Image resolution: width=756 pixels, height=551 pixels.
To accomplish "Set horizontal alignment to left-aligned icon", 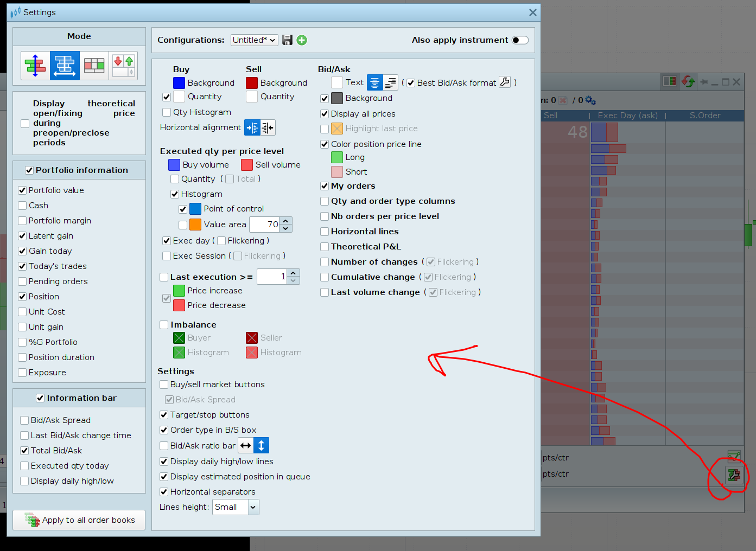I will 252,128.
